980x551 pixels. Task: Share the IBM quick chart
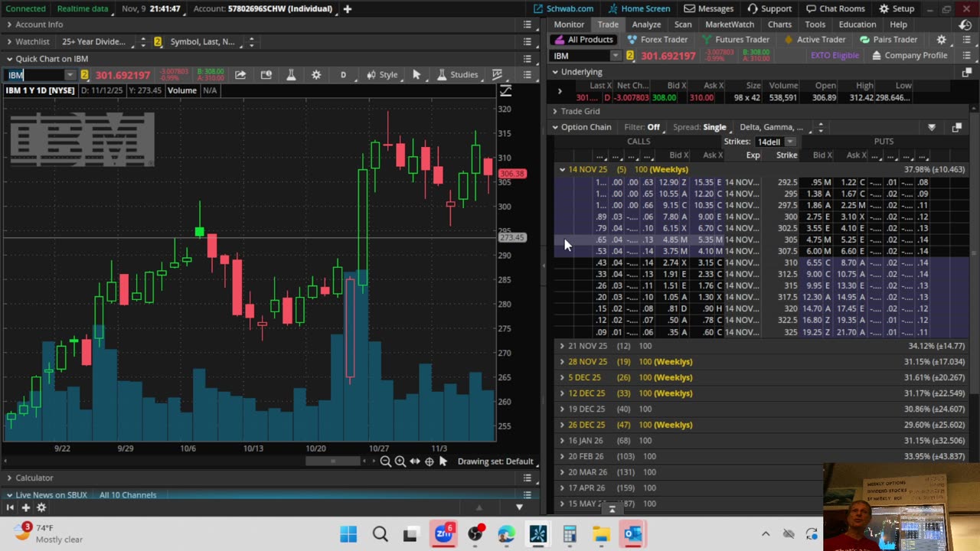coord(240,75)
